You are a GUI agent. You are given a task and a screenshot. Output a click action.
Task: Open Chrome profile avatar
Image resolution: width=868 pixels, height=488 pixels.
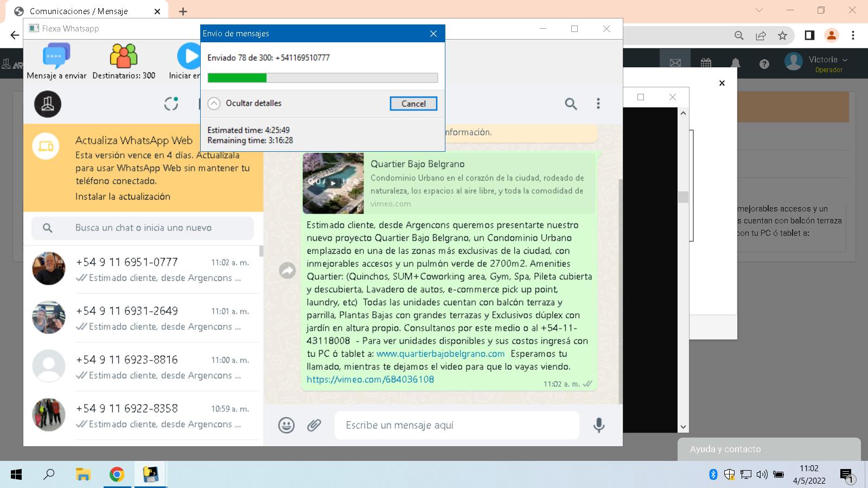click(x=831, y=35)
